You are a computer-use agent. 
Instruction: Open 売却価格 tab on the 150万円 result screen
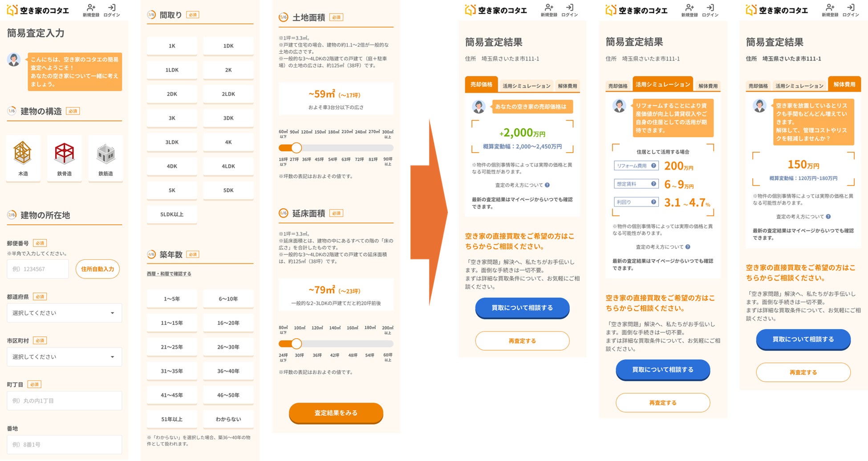pyautogui.click(x=758, y=86)
